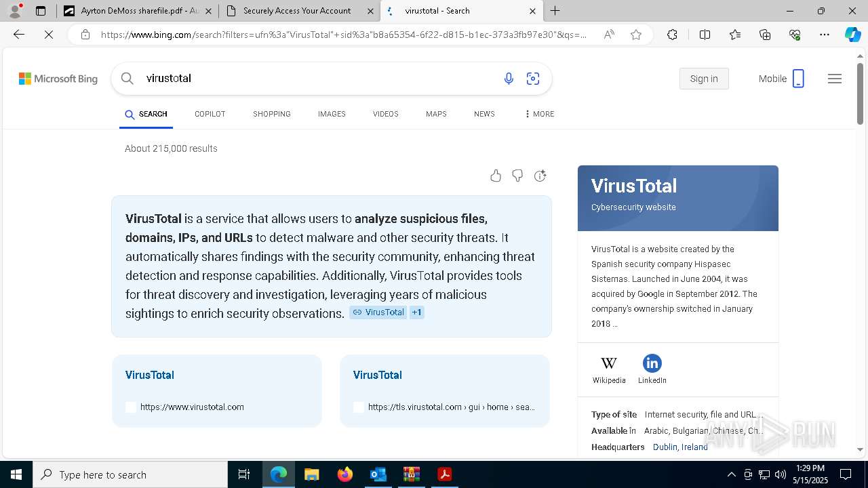Switch to Securely Access Your Account tab
This screenshot has width=868, height=488.
[x=298, y=11]
